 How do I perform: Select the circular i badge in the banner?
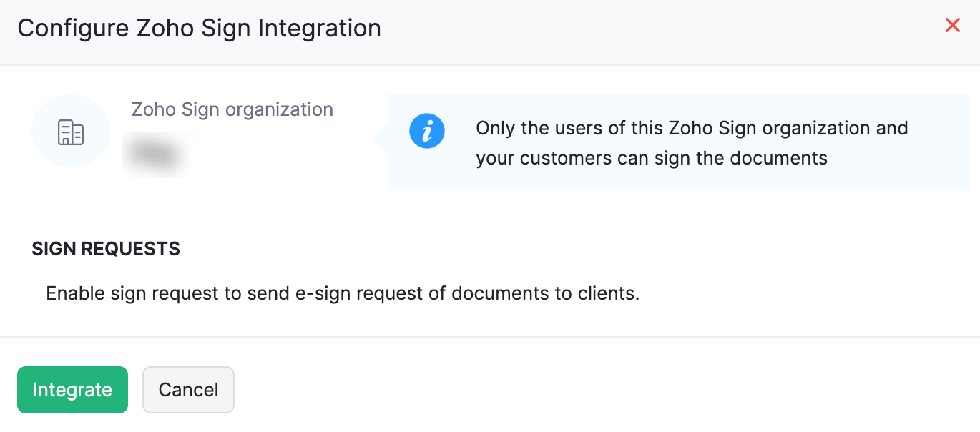tap(427, 131)
